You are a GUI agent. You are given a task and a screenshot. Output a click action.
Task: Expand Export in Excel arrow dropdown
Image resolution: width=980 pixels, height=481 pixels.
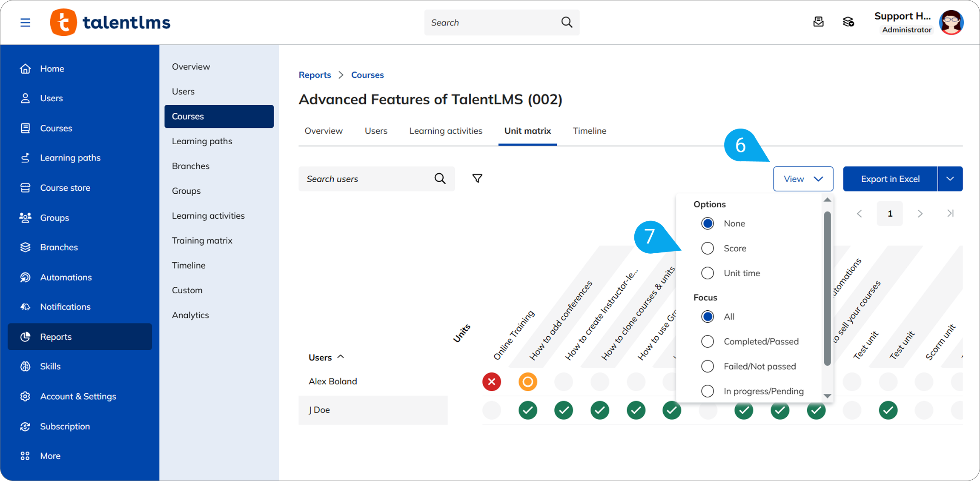point(950,179)
